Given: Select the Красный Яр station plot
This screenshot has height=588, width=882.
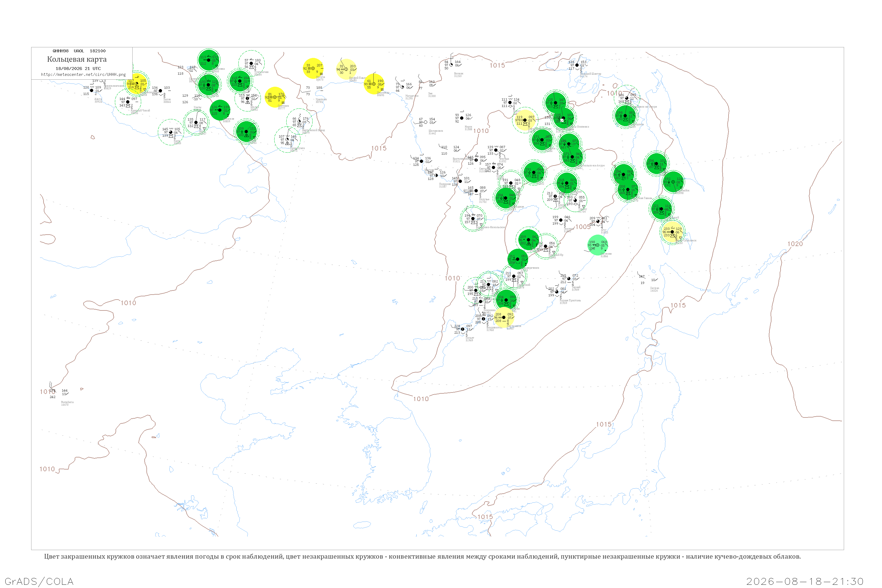Looking at the screenshot, I should (546, 246).
